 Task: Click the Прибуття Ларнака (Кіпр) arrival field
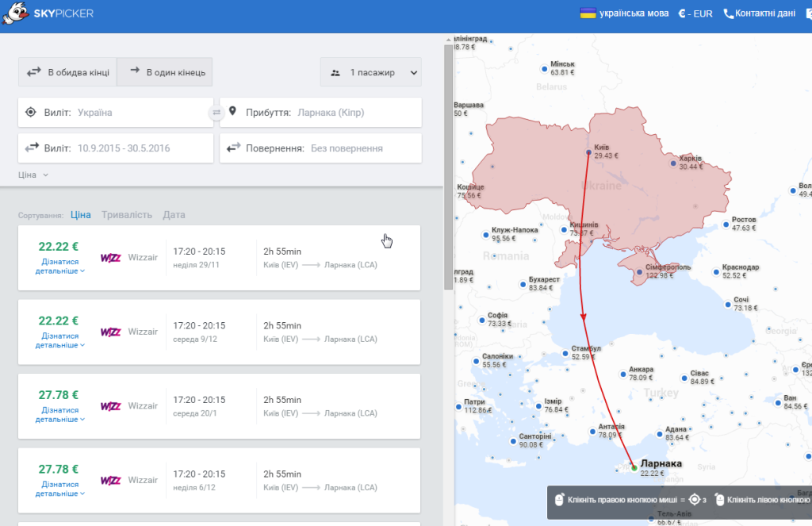click(x=320, y=113)
